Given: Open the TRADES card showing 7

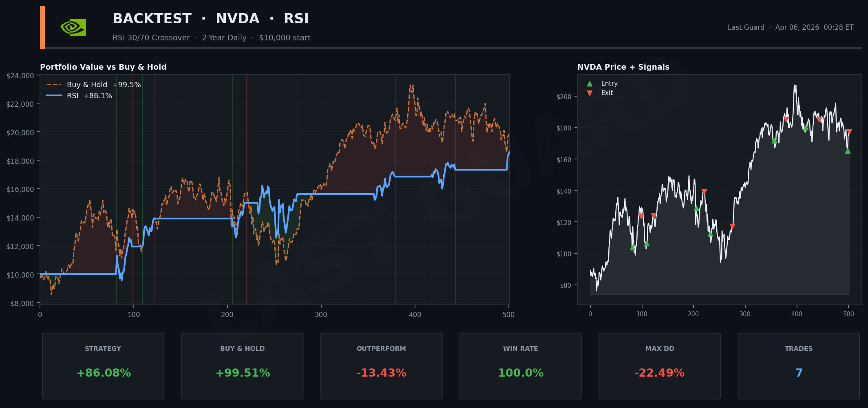Looking at the screenshot, I should [x=798, y=366].
